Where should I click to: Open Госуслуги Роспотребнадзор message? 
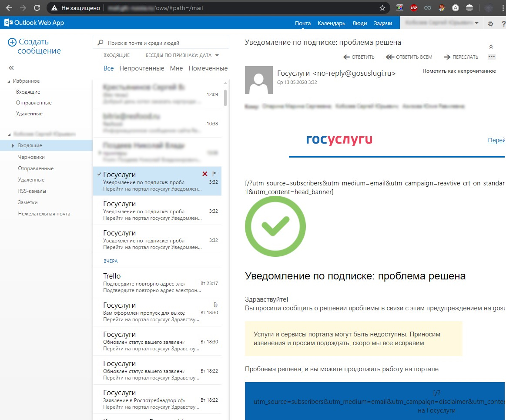[157, 400]
